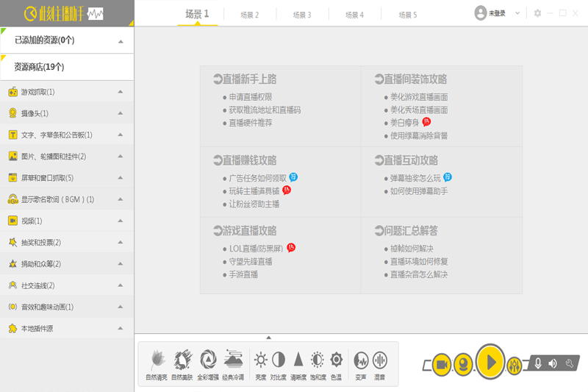The image size is (588, 392).
Task: Open the 变声 voice changer
Action: [361, 364]
